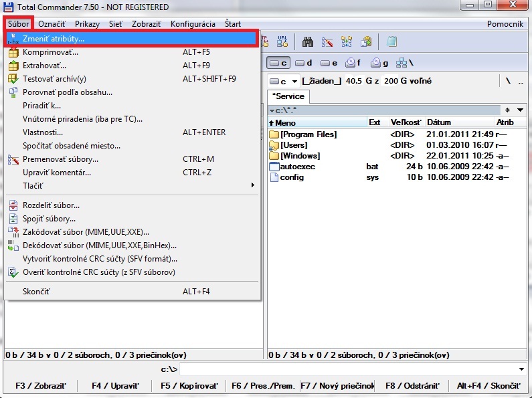The image size is (532, 398).
Task: Choose Vnútorné priradenia (iba pre TC) item
Action: 132,119
